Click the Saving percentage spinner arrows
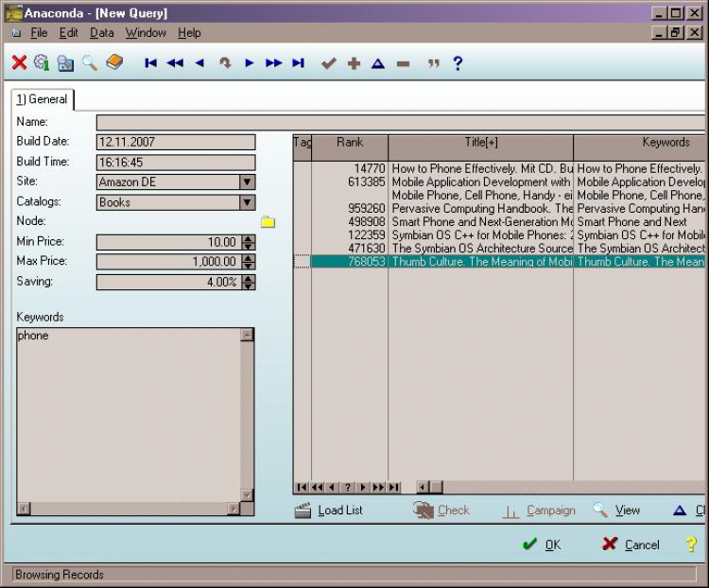709x588 pixels. pos(248,282)
